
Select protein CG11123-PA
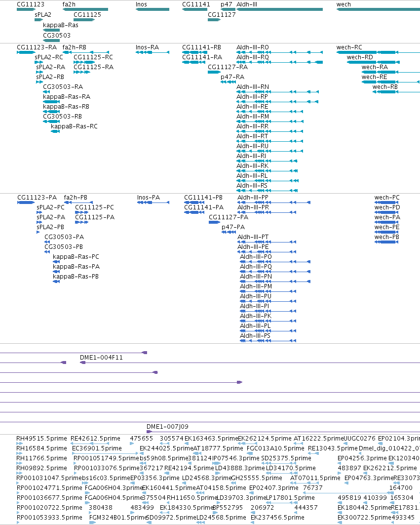(x=26, y=202)
